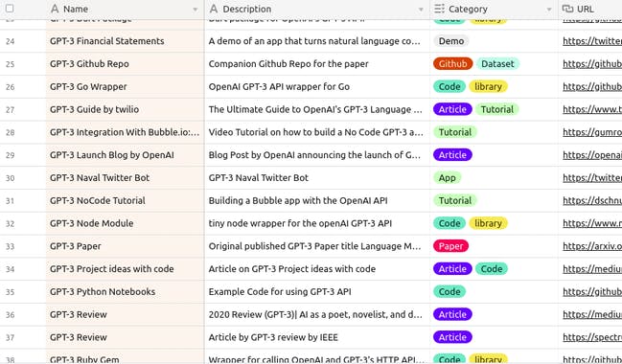
Task: Click the Tutorial tag for NoCode Tutorial
Action: click(x=455, y=200)
